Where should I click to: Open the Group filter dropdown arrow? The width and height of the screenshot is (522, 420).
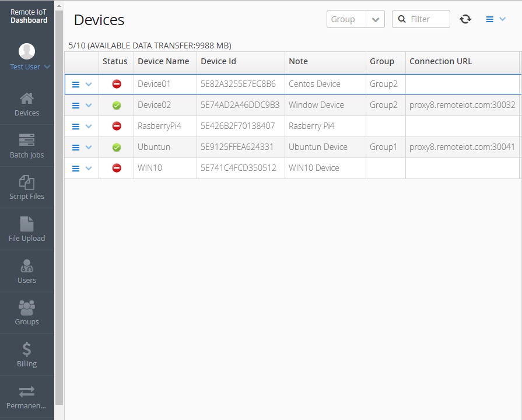tap(375, 19)
